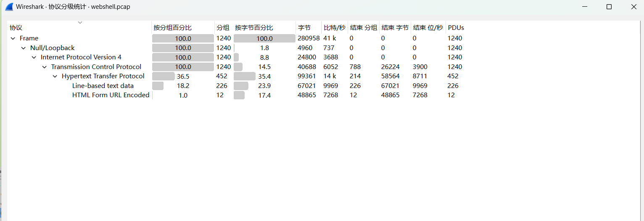Sort by 比特/秒 column header
The width and height of the screenshot is (644, 221).
pyautogui.click(x=335, y=28)
